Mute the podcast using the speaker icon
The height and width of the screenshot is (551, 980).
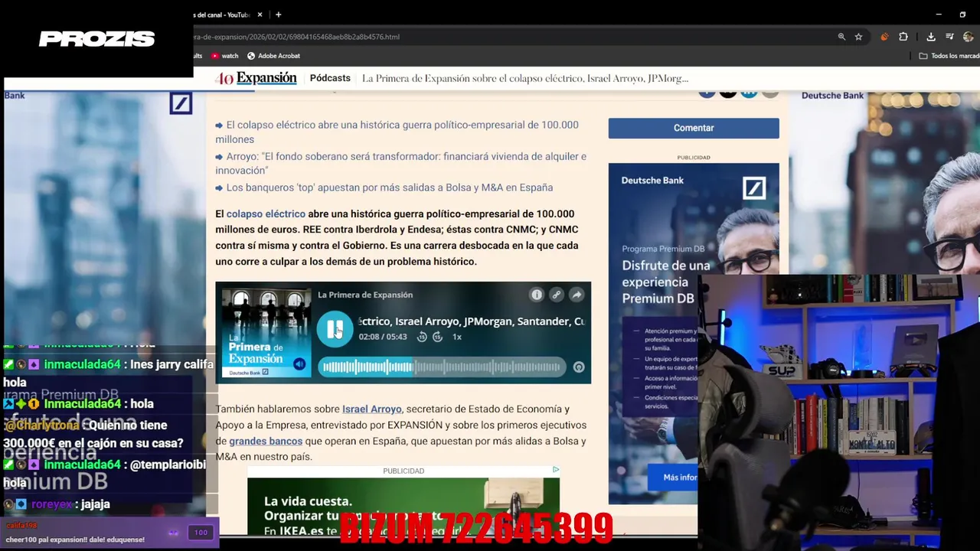point(299,364)
